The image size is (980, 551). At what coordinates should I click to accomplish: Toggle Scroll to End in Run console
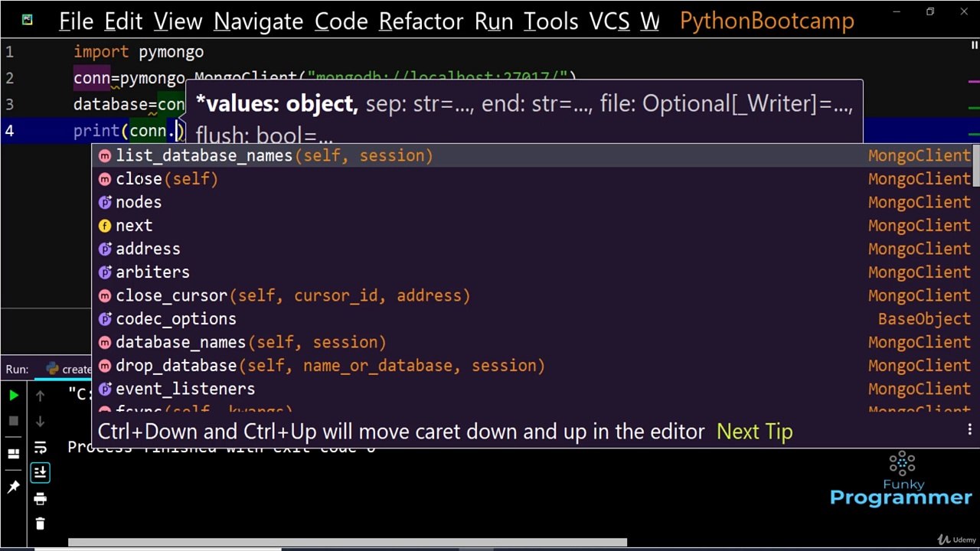[40, 473]
